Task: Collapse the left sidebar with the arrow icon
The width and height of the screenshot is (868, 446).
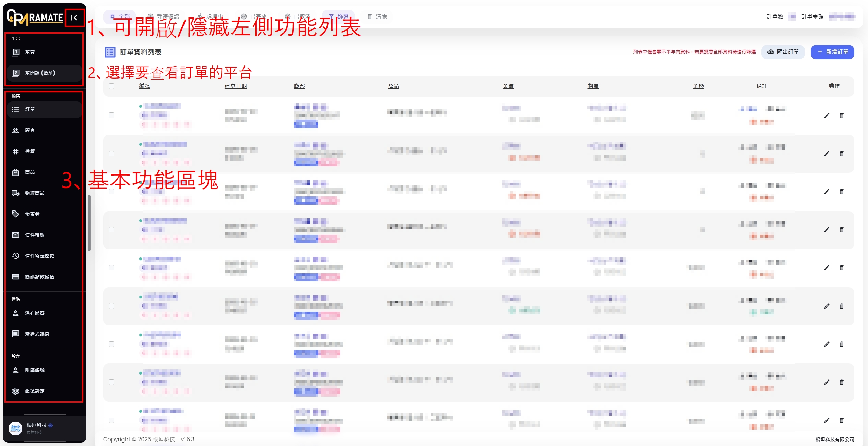Action: click(74, 17)
